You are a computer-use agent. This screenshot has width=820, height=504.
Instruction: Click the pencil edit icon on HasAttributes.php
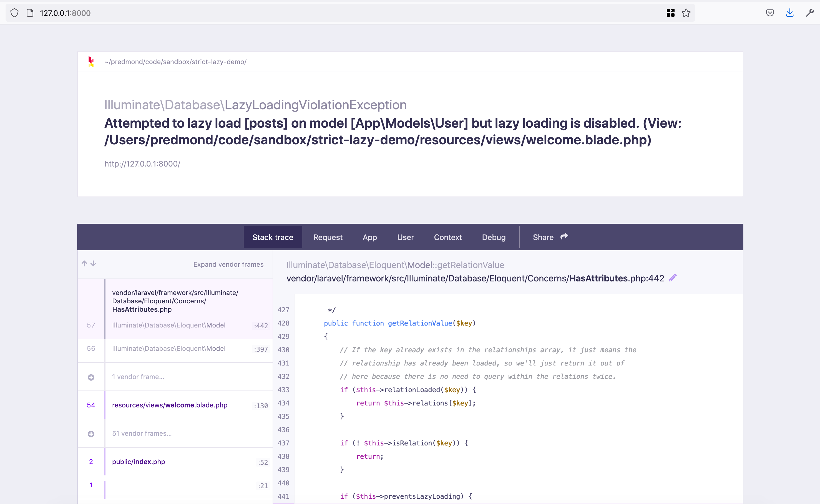click(x=673, y=278)
